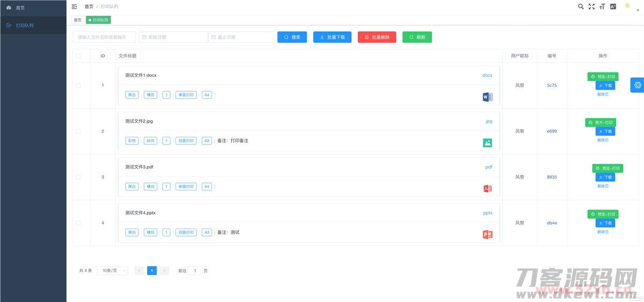Switch to the 首页 tab
The image size is (644, 302).
78,20
